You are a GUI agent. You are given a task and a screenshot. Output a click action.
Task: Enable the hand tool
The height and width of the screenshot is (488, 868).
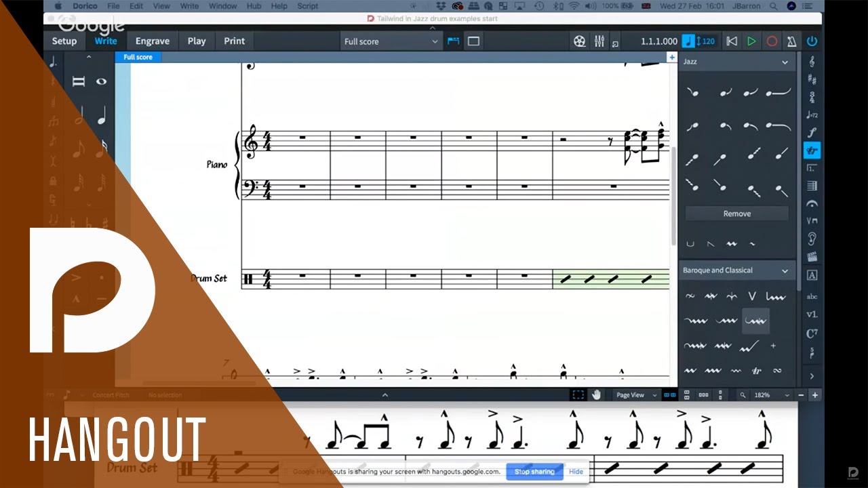[597, 394]
